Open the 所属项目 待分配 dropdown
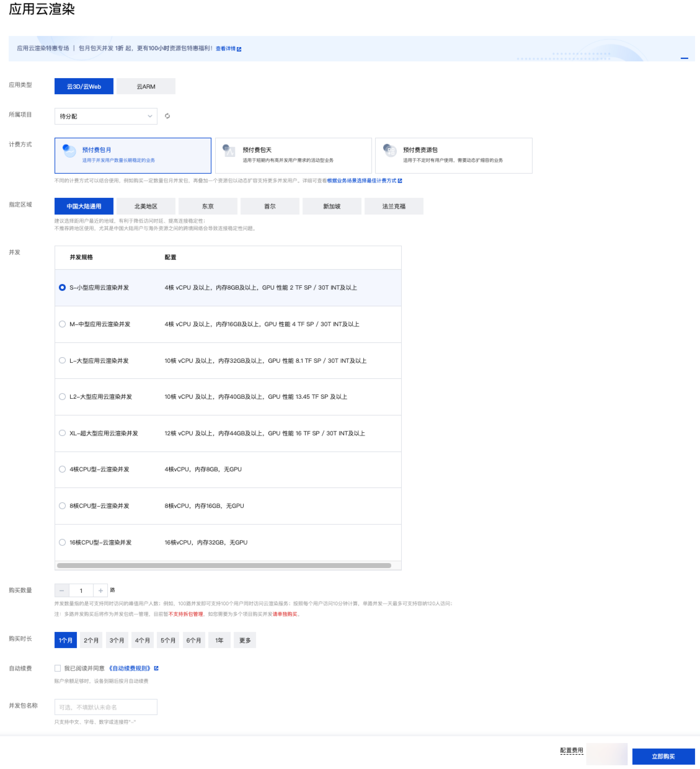 pos(106,116)
